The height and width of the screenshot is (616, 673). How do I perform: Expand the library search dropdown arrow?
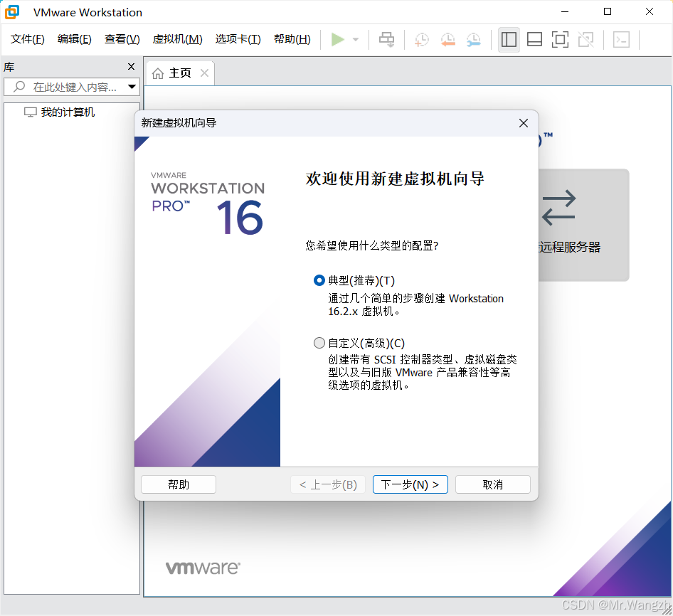pyautogui.click(x=132, y=87)
